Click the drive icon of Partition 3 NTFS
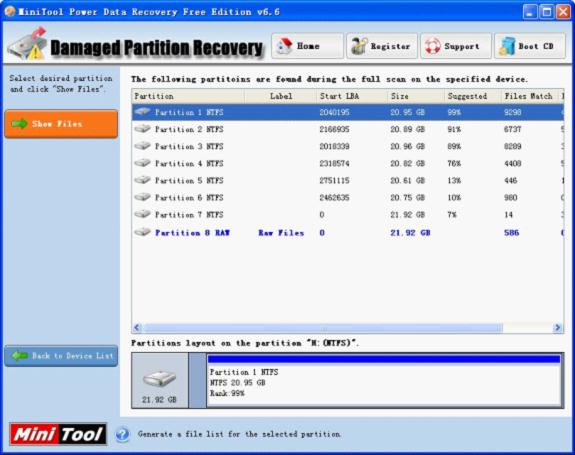This screenshot has height=455, width=575. tap(142, 146)
